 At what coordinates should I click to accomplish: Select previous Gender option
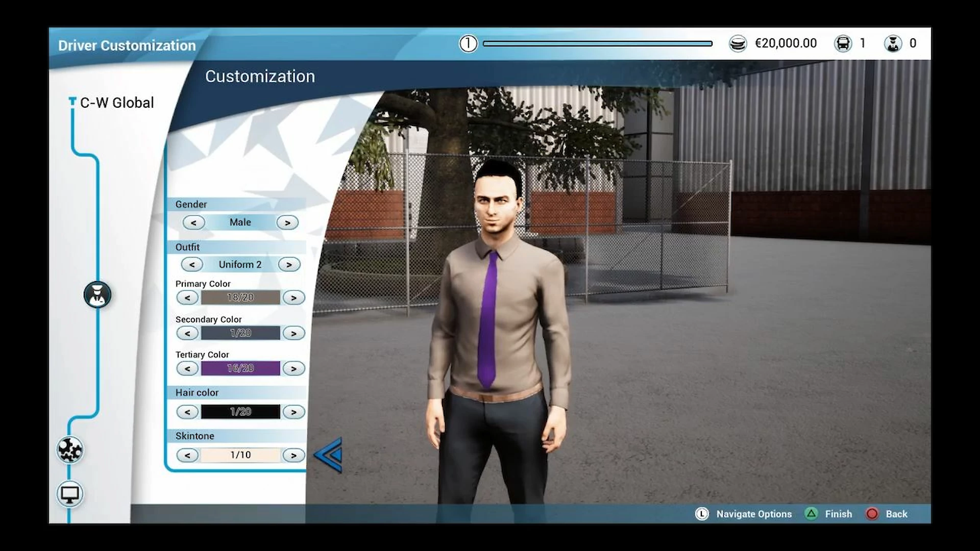tap(193, 222)
